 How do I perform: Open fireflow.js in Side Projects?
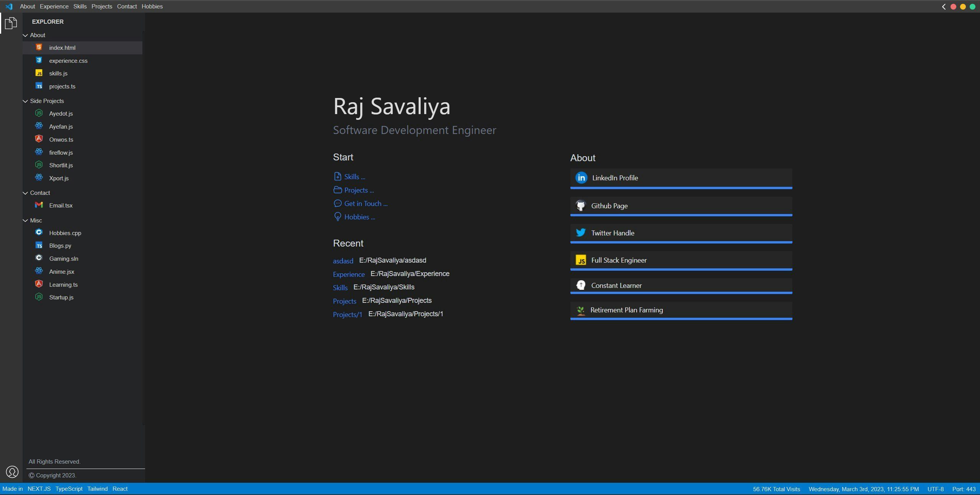(x=61, y=152)
